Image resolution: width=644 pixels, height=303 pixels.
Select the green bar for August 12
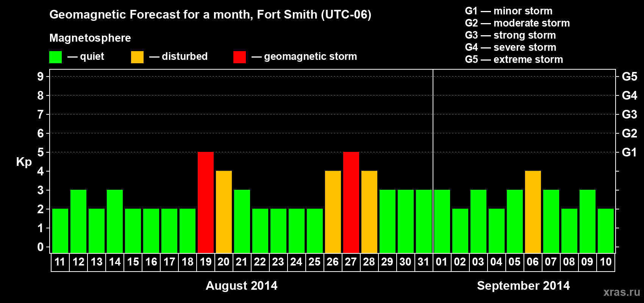point(78,221)
